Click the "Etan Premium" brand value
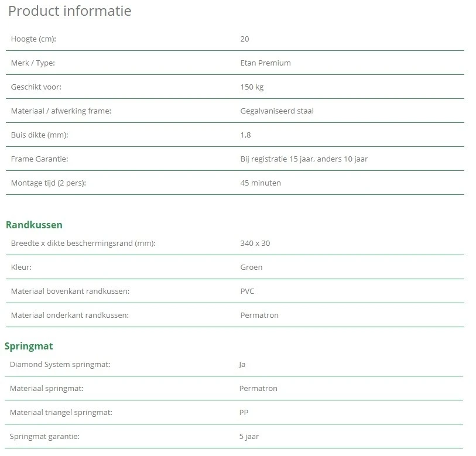The width and height of the screenshot is (476, 456). coord(265,63)
